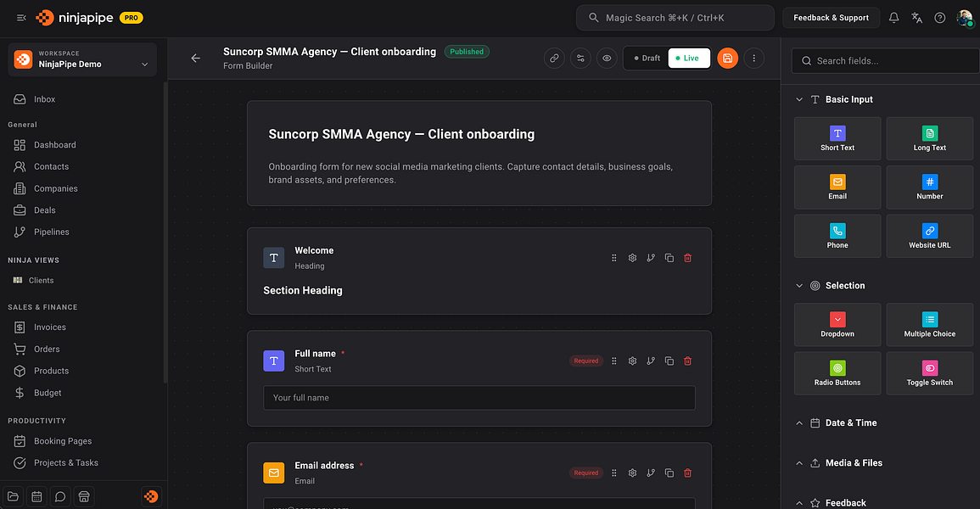The height and width of the screenshot is (509, 980).
Task: Toggle Required badge on Email address
Action: pyautogui.click(x=586, y=473)
